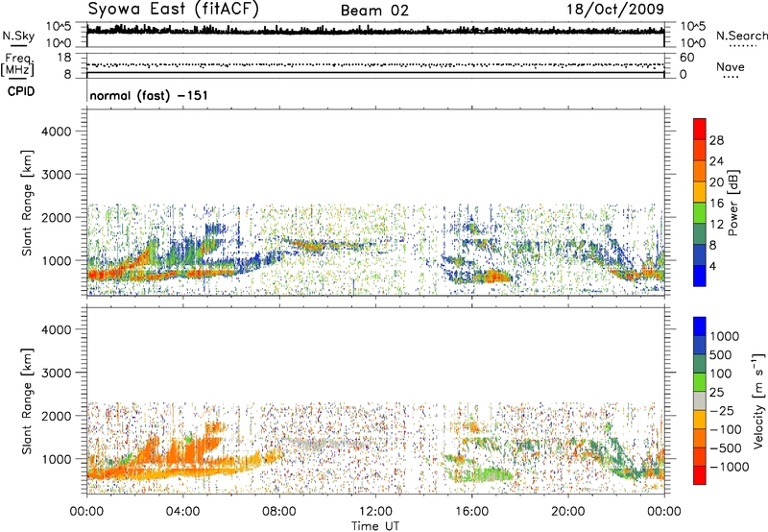Image resolution: width=768 pixels, height=532 pixels.
Task: Click the 'Slant Range [km]' label of velocity panel
Action: [27, 400]
